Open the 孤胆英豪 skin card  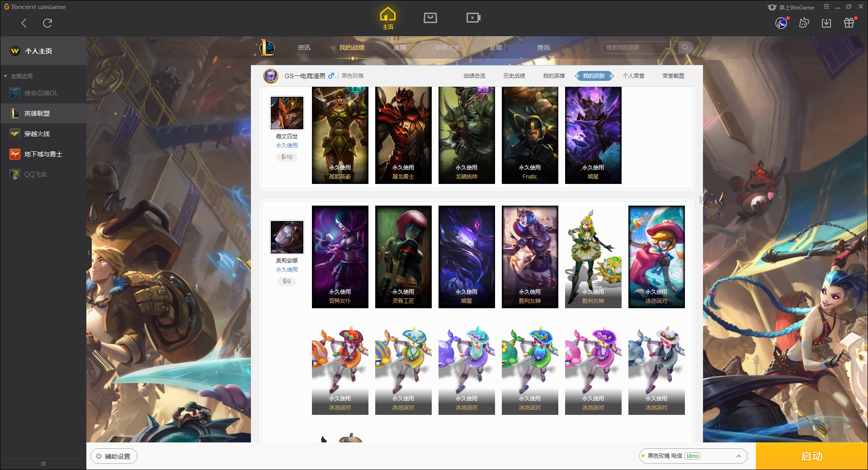(x=340, y=135)
